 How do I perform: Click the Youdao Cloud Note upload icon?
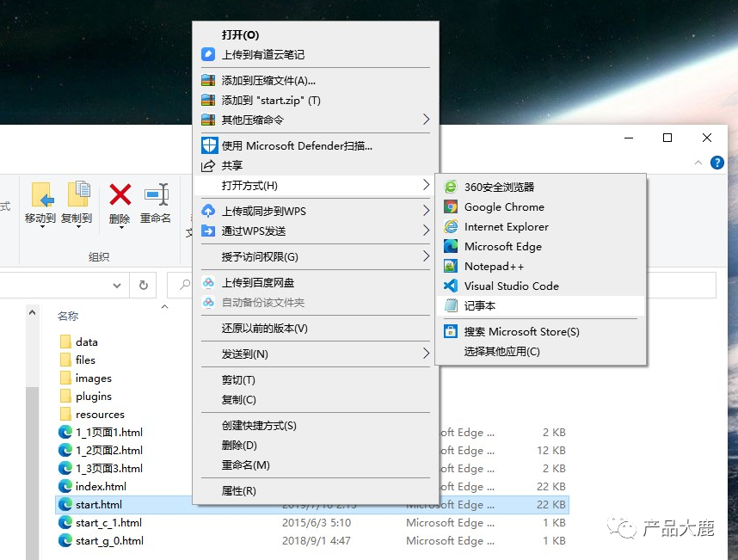point(208,54)
